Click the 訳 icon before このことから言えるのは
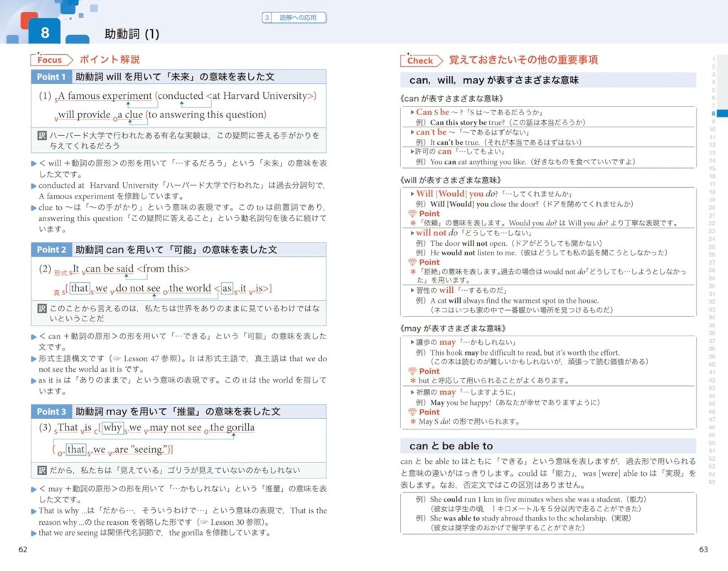 pos(42,308)
